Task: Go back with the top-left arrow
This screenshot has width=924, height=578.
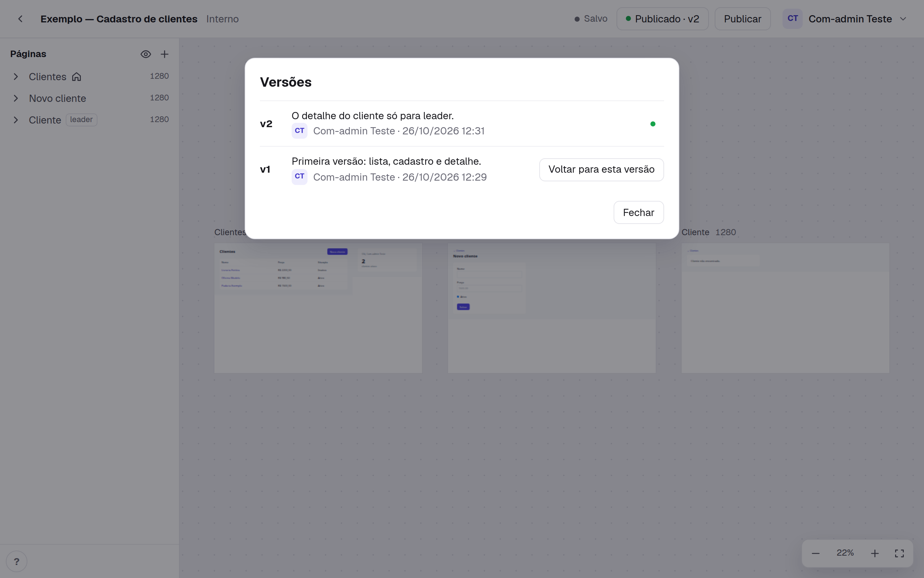Action: [x=20, y=19]
